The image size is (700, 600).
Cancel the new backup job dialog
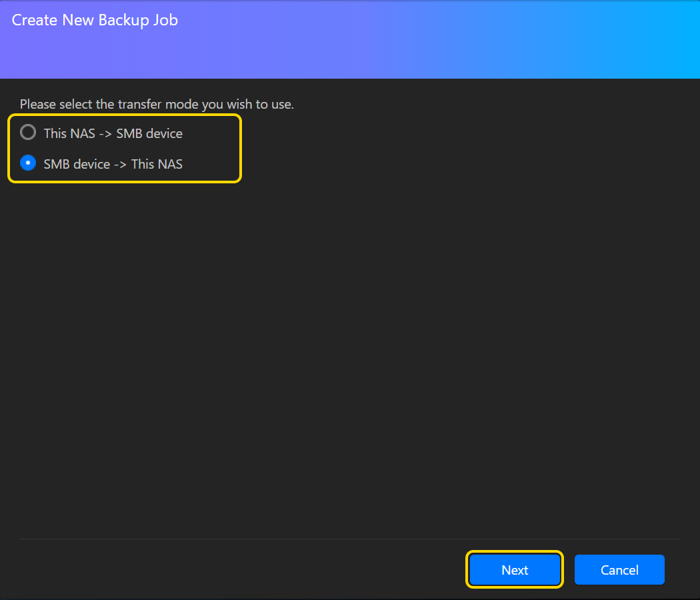pyautogui.click(x=619, y=569)
